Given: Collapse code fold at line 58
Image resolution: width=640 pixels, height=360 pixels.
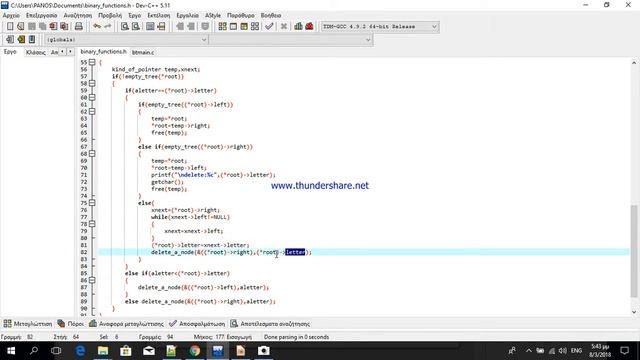Looking at the screenshot, I should 92,84.
